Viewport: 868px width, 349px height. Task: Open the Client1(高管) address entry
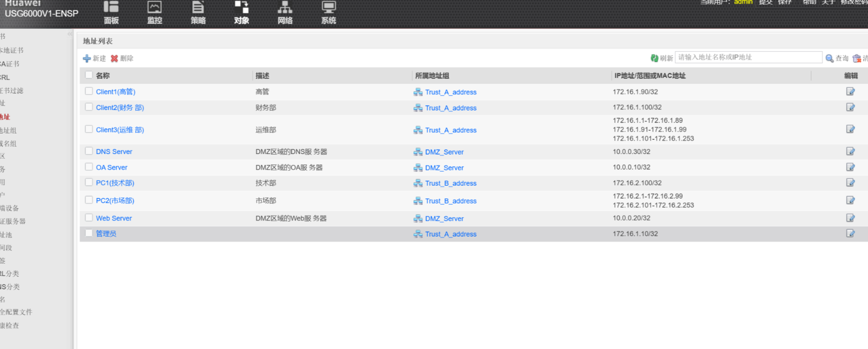click(115, 92)
